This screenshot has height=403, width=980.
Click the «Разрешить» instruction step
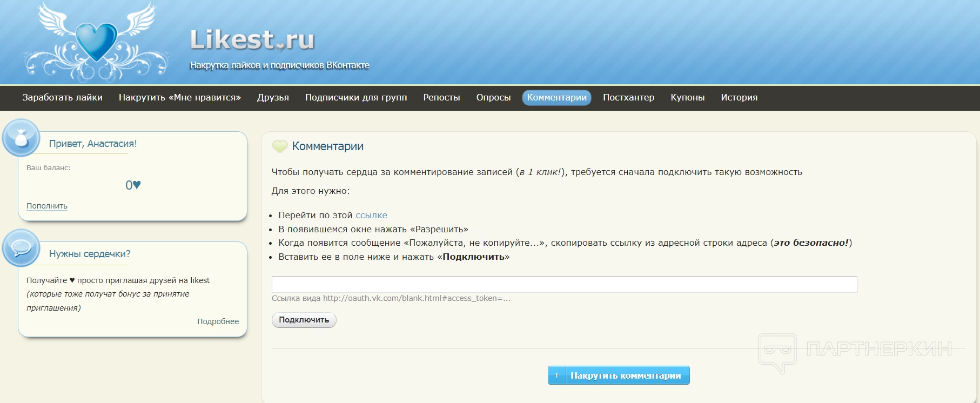tap(373, 229)
